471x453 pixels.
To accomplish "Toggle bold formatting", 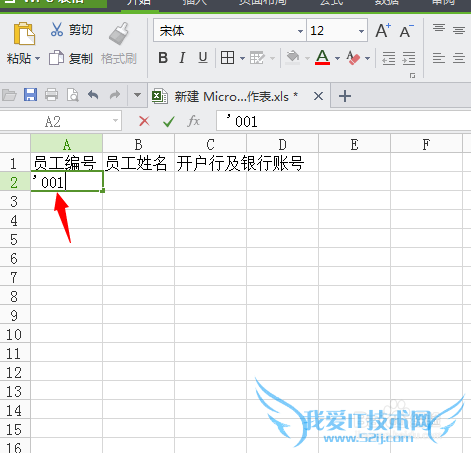I will pyautogui.click(x=163, y=58).
